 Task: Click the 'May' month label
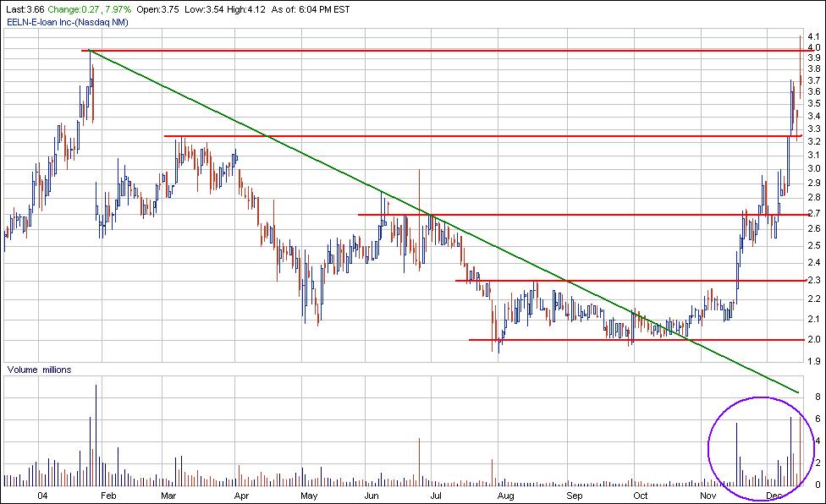click(309, 496)
